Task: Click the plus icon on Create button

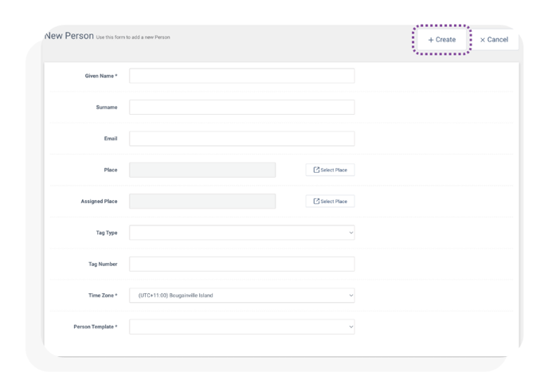Action: [x=431, y=40]
